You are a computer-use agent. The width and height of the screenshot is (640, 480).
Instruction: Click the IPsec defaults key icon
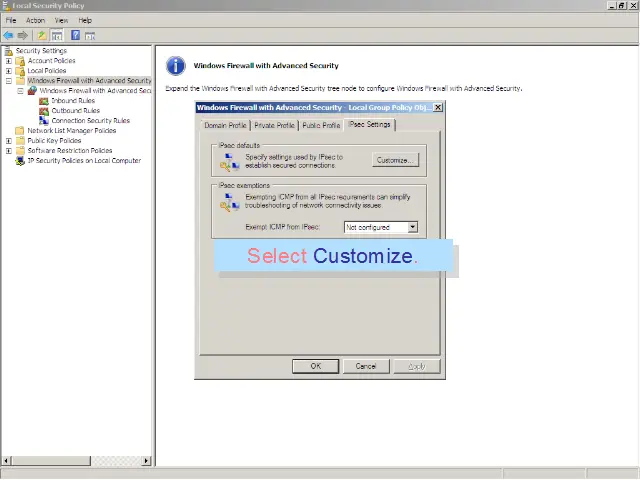click(x=229, y=162)
